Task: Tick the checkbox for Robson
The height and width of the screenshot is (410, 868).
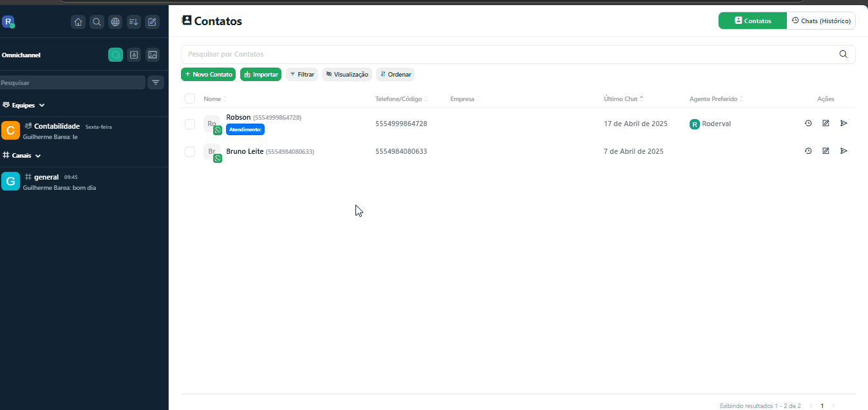Action: (x=190, y=124)
